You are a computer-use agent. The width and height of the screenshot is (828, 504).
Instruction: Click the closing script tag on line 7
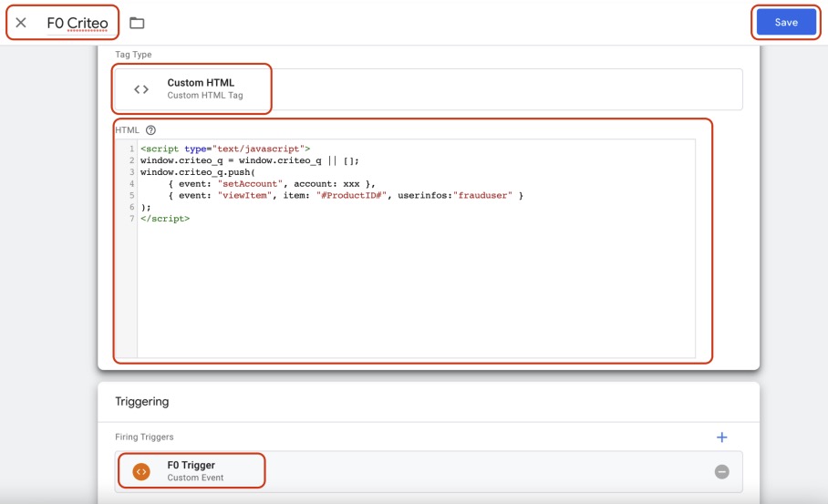pyautogui.click(x=165, y=219)
